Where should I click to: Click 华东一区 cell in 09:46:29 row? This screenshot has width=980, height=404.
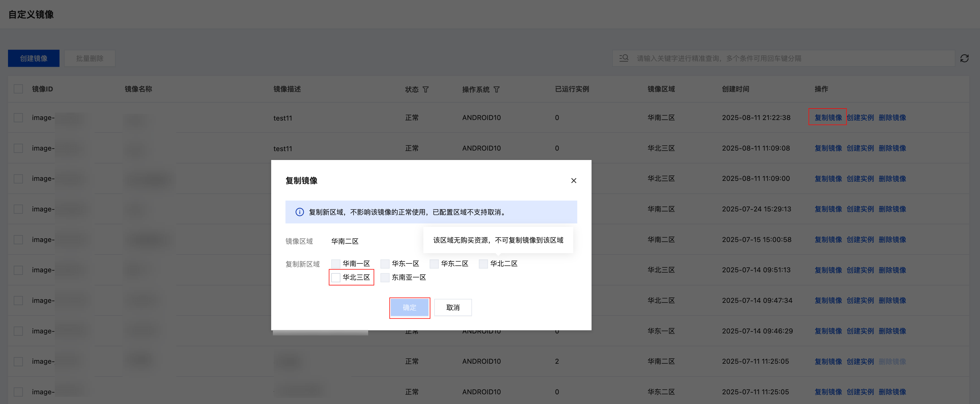coord(661,331)
